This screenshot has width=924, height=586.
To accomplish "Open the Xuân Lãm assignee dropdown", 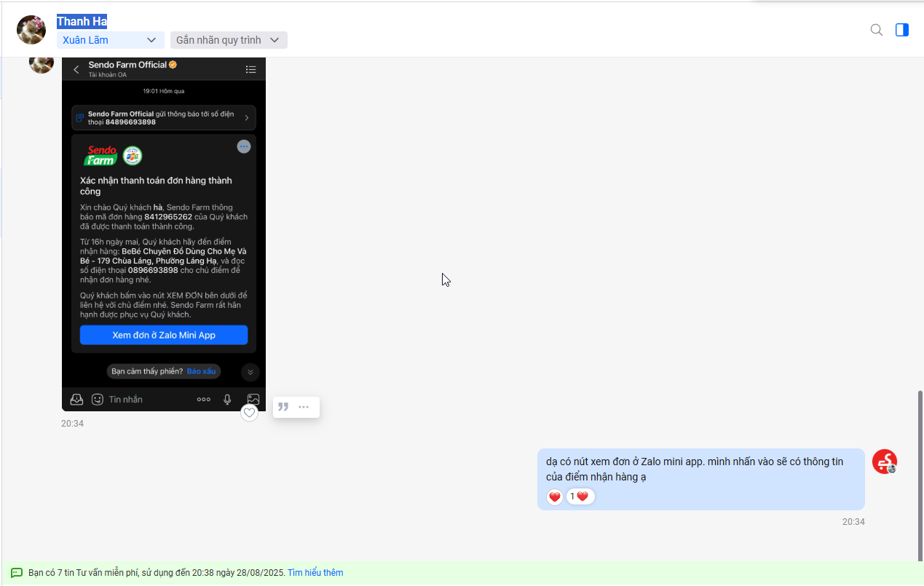I will (x=110, y=40).
